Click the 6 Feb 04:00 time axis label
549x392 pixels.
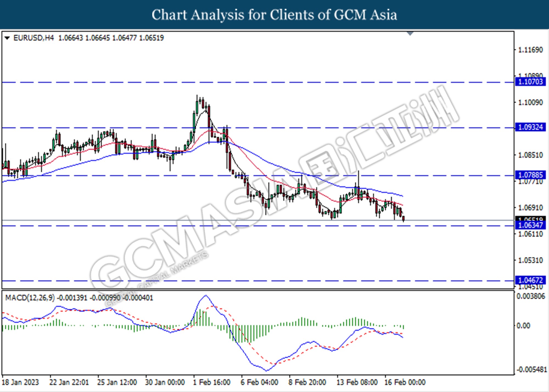tap(259, 382)
